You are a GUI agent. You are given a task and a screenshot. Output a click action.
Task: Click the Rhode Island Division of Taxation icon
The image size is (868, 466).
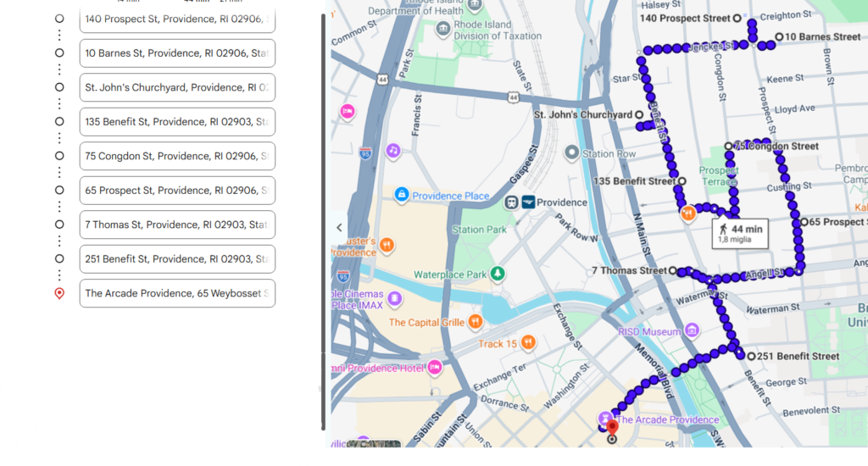(442, 29)
